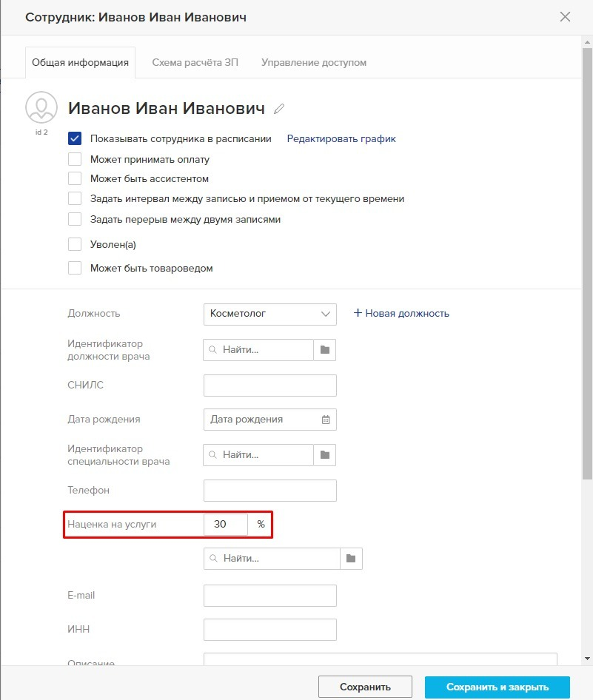Viewport: 593px width, 700px height.
Task: Click the employee avatar placeholder icon
Action: pos(41,107)
